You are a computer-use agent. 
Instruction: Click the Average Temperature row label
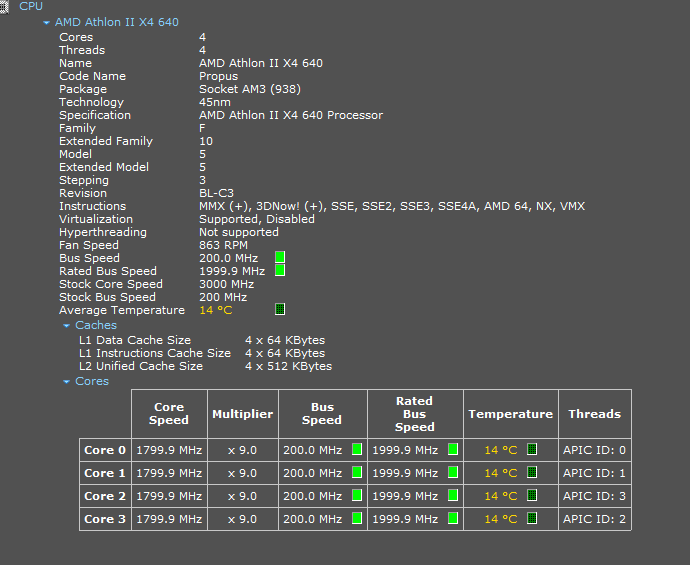pyautogui.click(x=122, y=310)
